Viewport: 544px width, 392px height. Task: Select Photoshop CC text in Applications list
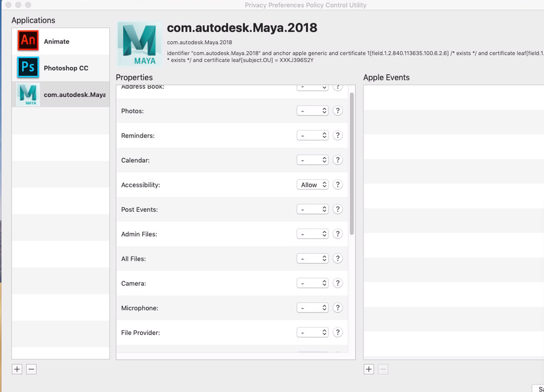click(x=66, y=68)
